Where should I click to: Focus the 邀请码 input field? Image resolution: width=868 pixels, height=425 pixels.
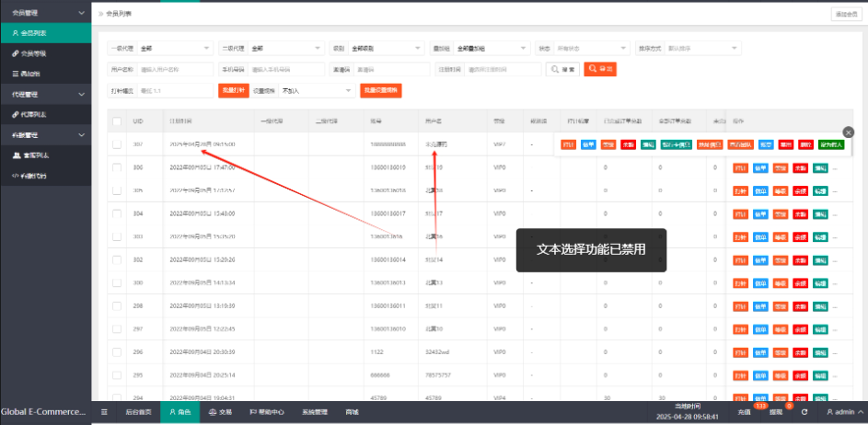point(391,69)
